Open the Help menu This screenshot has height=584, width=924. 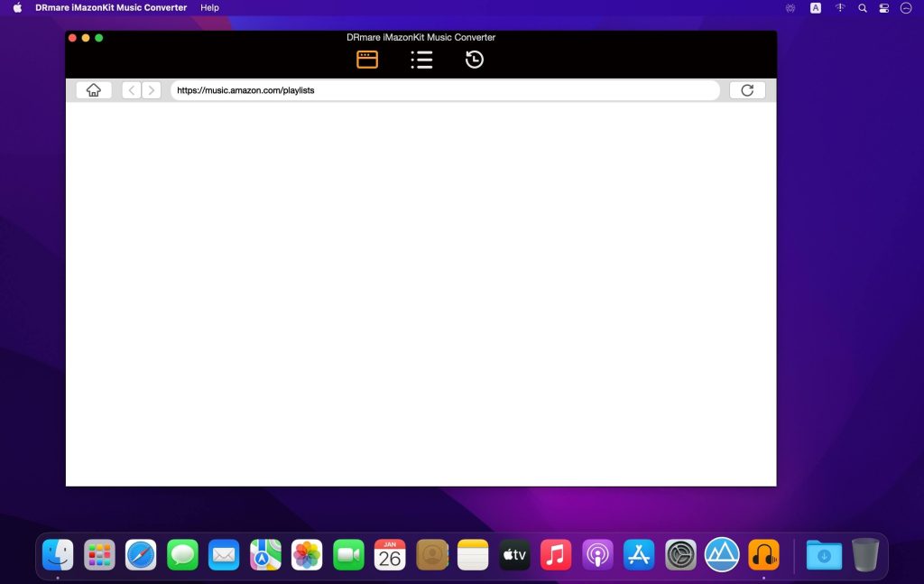(x=209, y=7)
